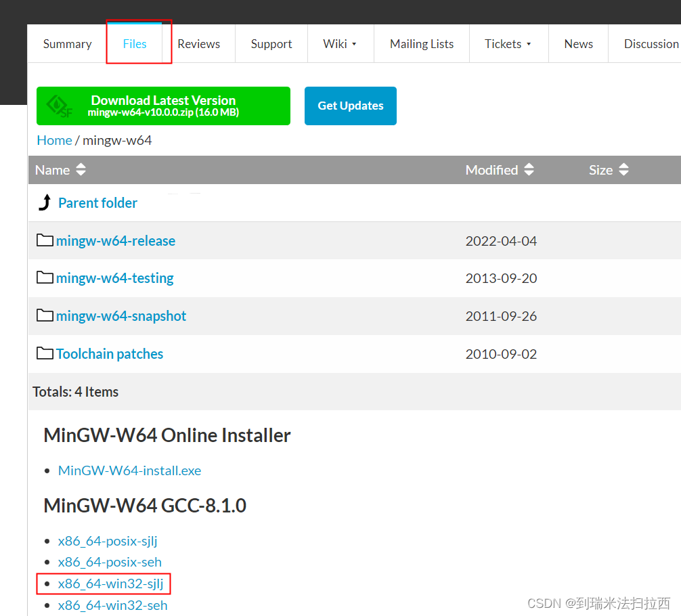
Task: Open the Summary tab
Action: pos(67,44)
